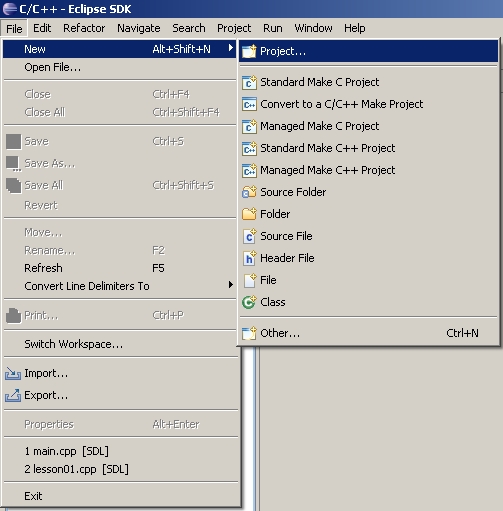The image size is (503, 511).
Task: Click the Export icon in File menu
Action: [13, 395]
